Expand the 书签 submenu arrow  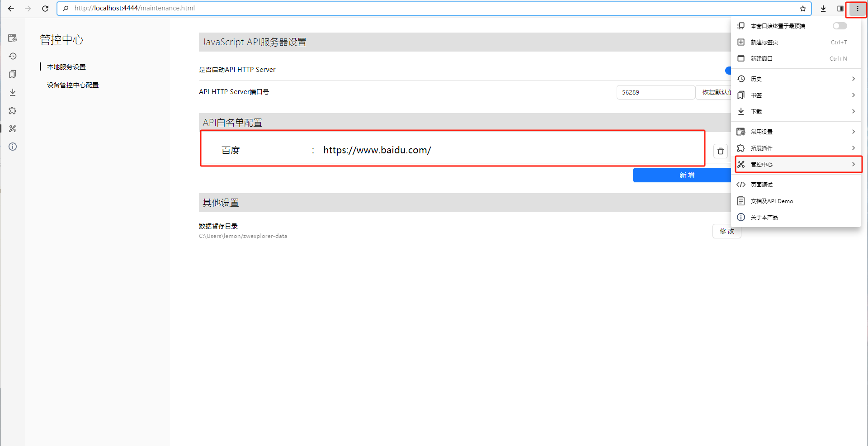(x=853, y=95)
